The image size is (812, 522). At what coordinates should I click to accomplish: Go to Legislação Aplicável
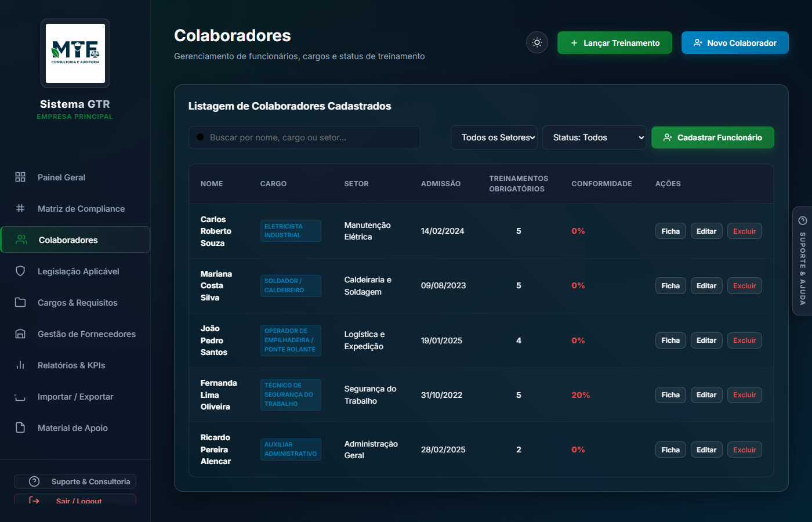point(75,271)
